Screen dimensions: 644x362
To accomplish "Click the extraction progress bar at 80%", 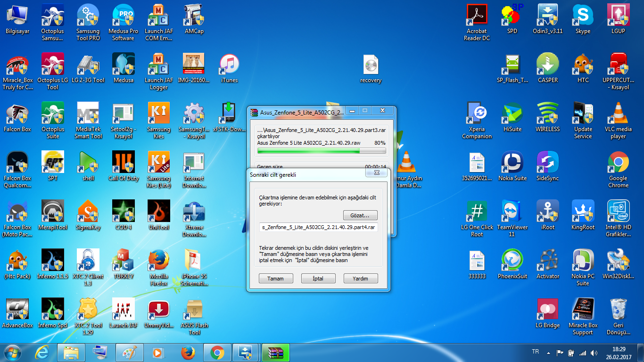I will point(321,151).
